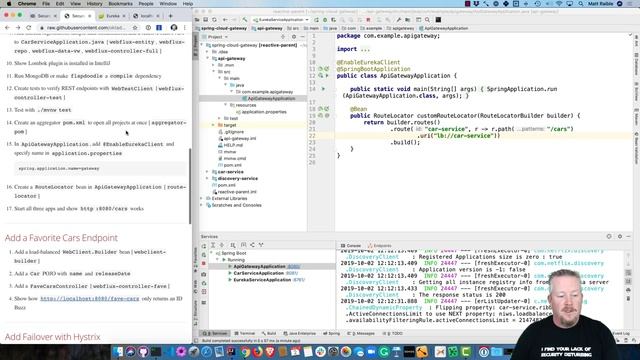
Task: Click the Synchronize refresh icon in IntelliJ toolbar
Action: (214, 20)
